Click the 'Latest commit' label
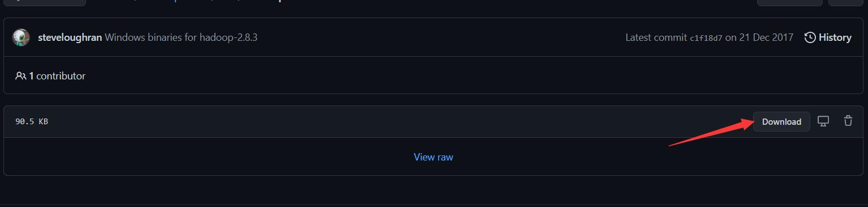This screenshot has height=207, width=868. [656, 37]
